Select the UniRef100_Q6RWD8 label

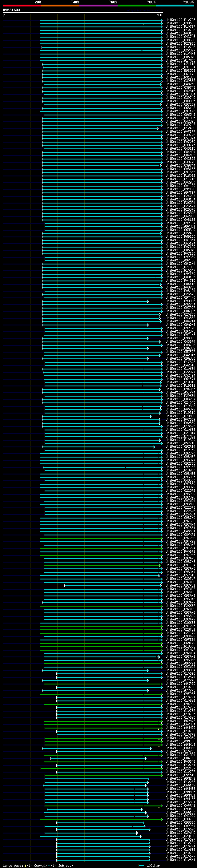[x=180, y=216]
